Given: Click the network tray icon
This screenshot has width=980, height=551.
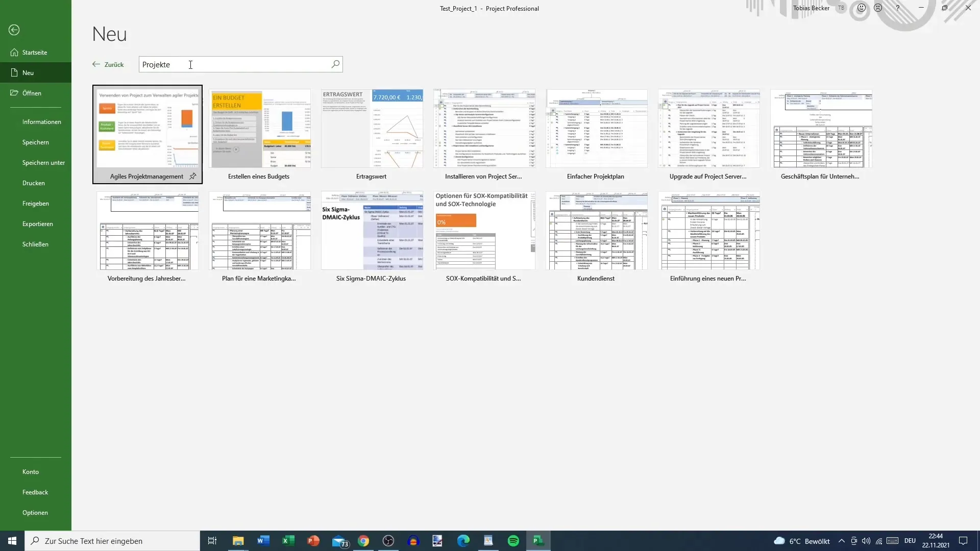Looking at the screenshot, I should click(879, 541).
